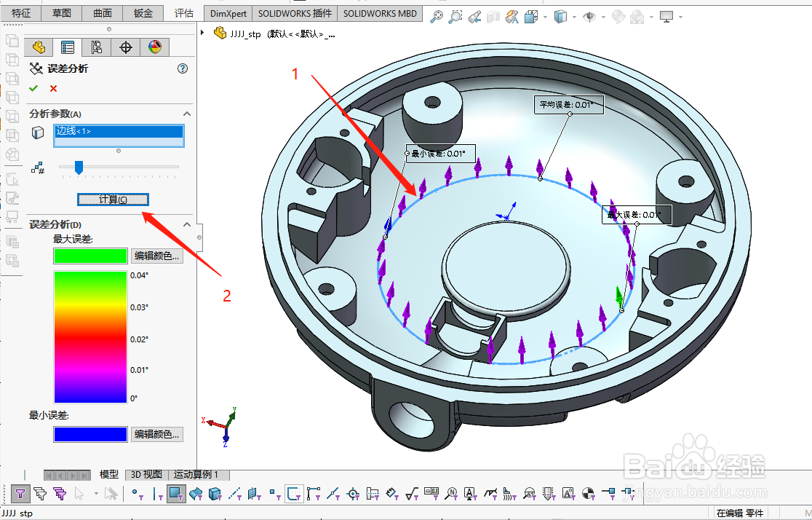Switch to the 曲面 ribbon tab

tap(103, 14)
